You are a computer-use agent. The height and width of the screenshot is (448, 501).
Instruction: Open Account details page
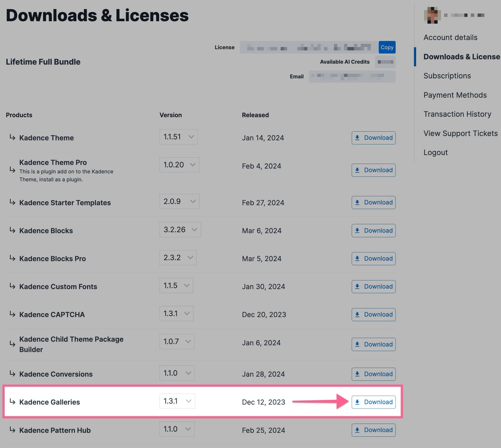(x=450, y=37)
